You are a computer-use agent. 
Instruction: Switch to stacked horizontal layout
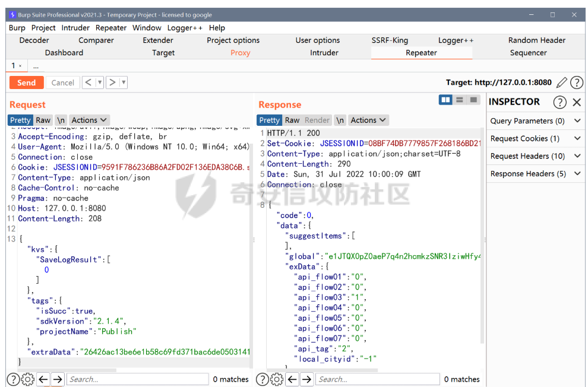click(459, 100)
